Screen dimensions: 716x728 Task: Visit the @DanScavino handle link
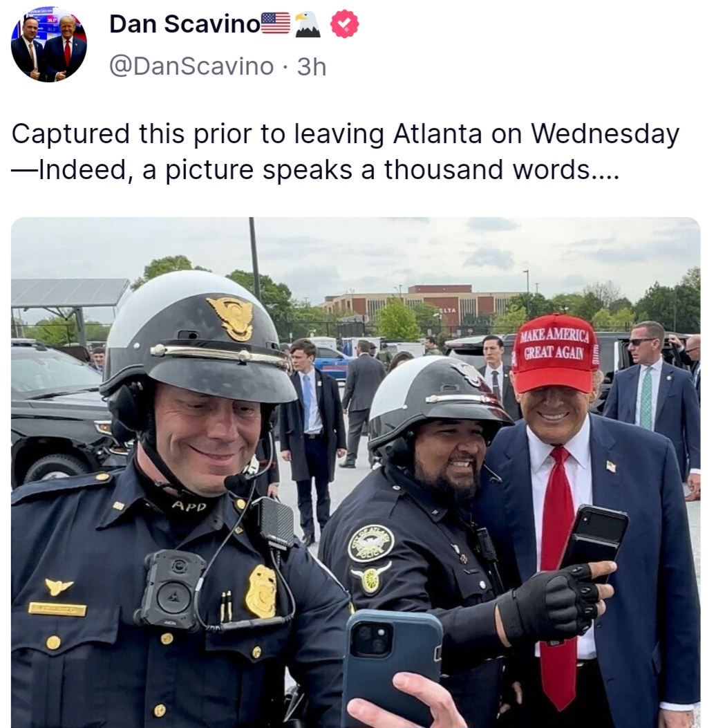(191, 66)
